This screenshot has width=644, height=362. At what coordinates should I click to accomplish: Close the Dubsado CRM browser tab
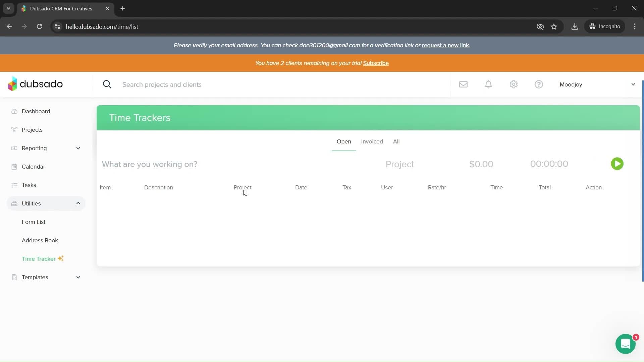tap(107, 8)
